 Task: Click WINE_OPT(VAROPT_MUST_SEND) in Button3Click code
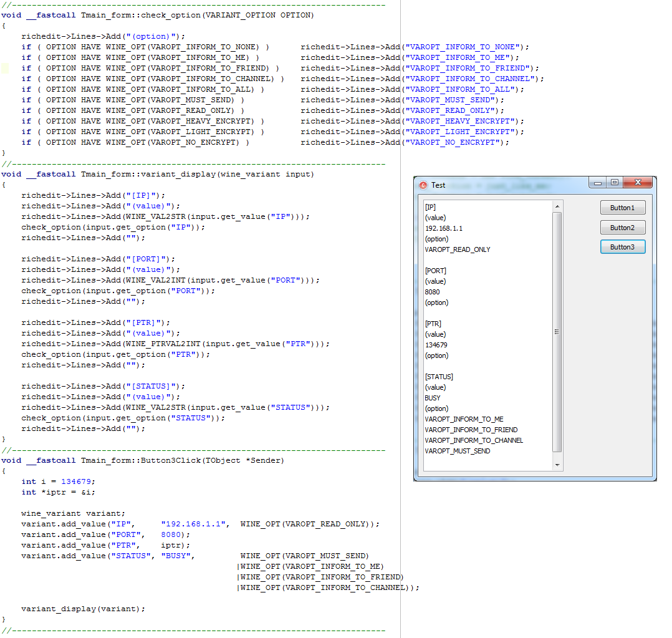click(304, 556)
